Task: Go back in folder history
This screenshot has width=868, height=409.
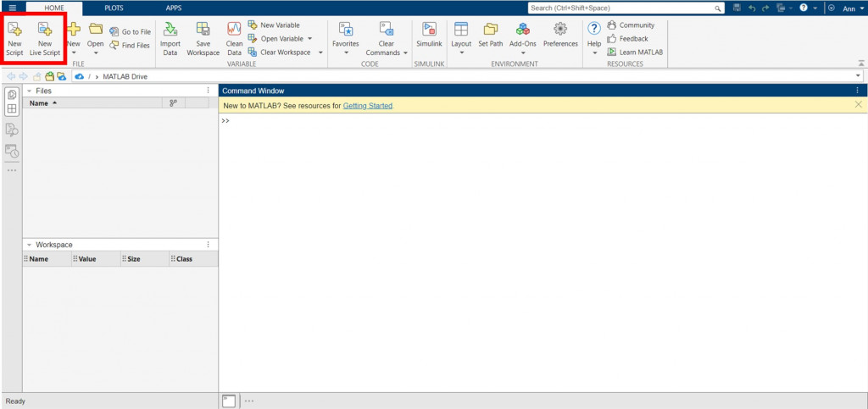Action: point(10,76)
